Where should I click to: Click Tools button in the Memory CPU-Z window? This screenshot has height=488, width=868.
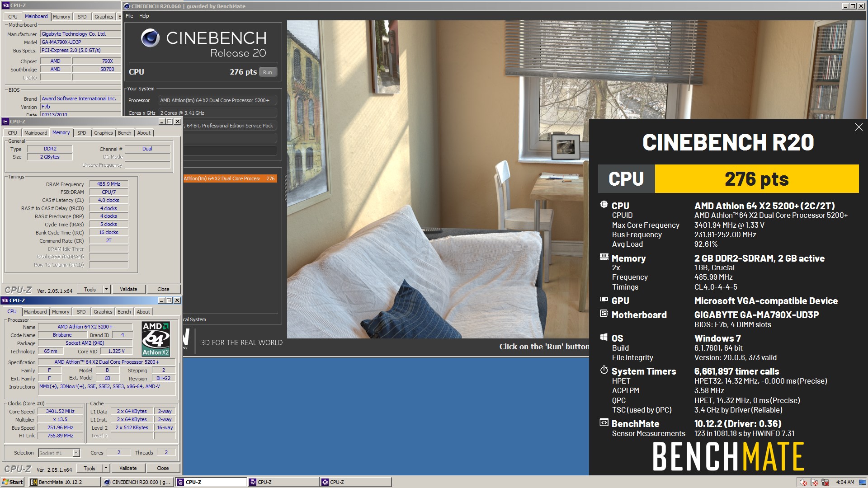click(x=90, y=289)
